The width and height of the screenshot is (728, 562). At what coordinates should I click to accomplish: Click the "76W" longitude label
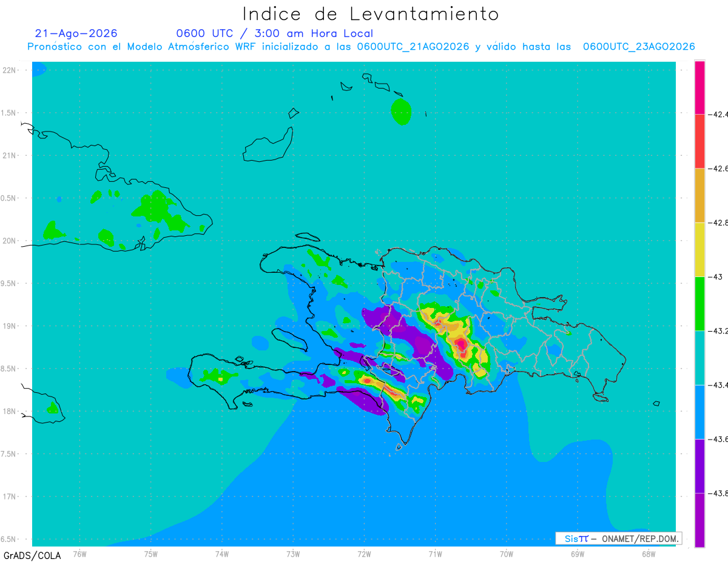(79, 554)
